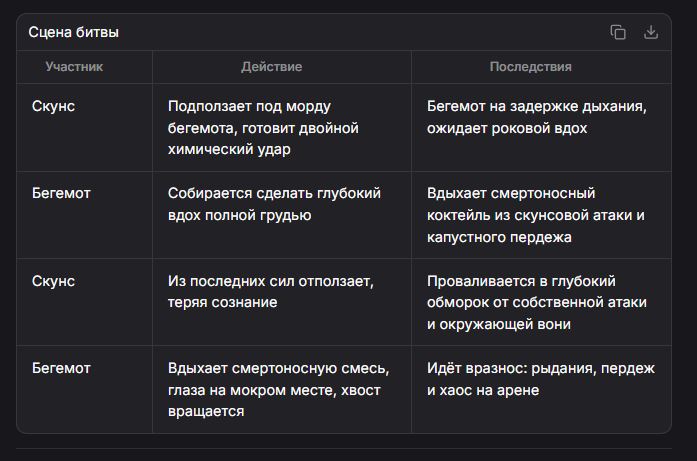Click first row Скунс cell
Image resolution: width=697 pixels, height=461 pixels.
(84, 128)
